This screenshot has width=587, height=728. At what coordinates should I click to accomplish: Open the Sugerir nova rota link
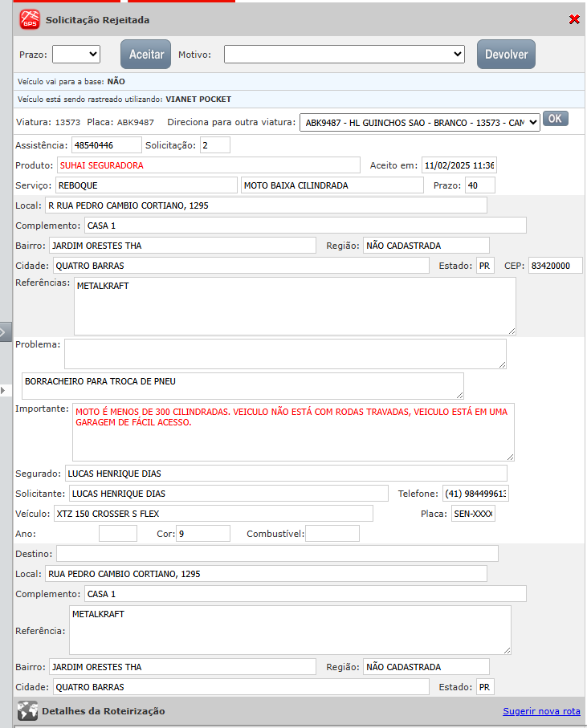click(541, 711)
